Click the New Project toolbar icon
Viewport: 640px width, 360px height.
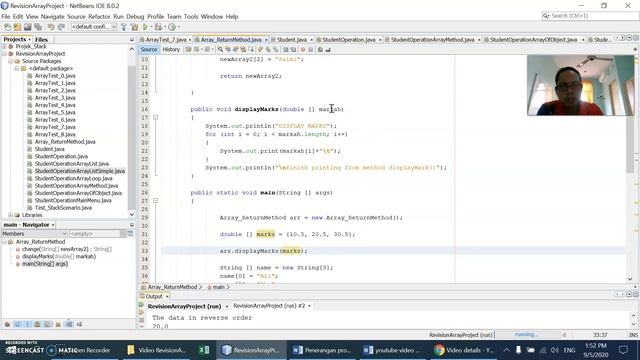17,27
